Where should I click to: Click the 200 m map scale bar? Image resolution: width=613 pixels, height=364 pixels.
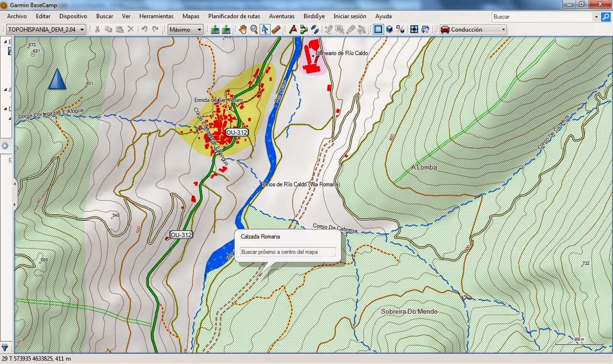[x=579, y=341]
